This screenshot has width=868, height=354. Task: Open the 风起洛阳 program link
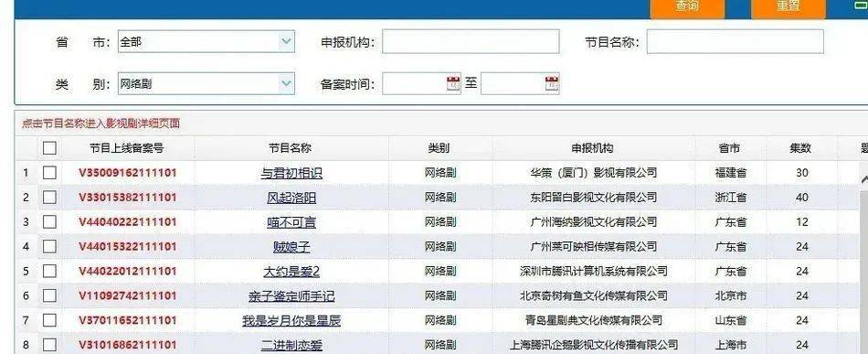click(291, 198)
